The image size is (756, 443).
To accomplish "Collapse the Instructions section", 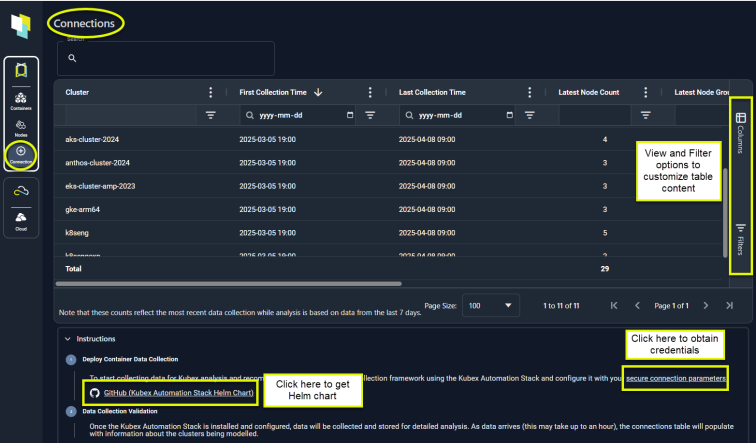I will click(x=68, y=339).
